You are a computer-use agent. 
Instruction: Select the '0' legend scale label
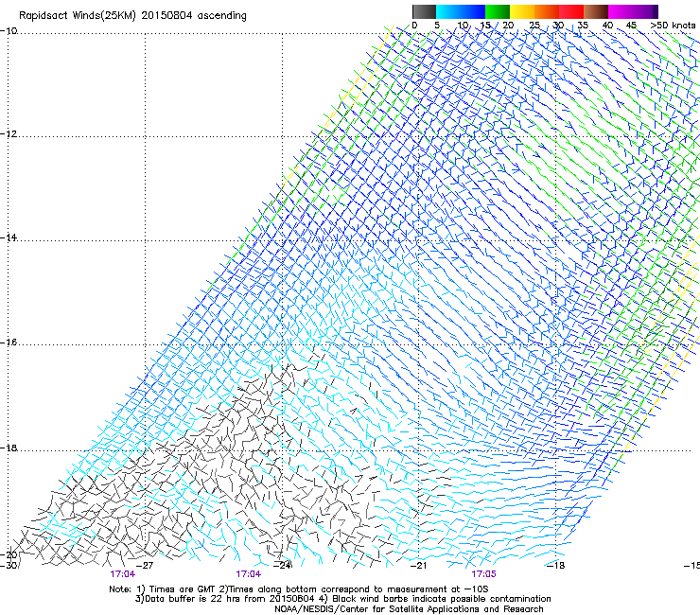pyautogui.click(x=414, y=26)
